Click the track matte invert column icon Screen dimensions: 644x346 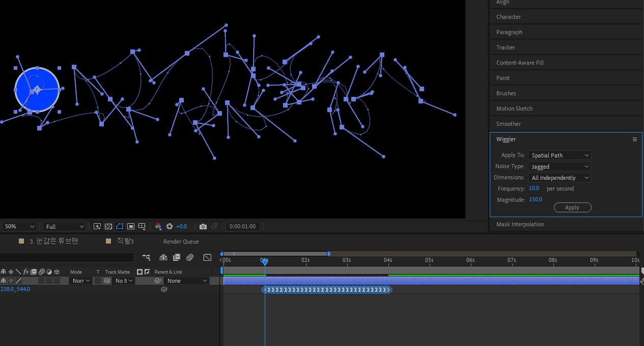[x=147, y=272]
